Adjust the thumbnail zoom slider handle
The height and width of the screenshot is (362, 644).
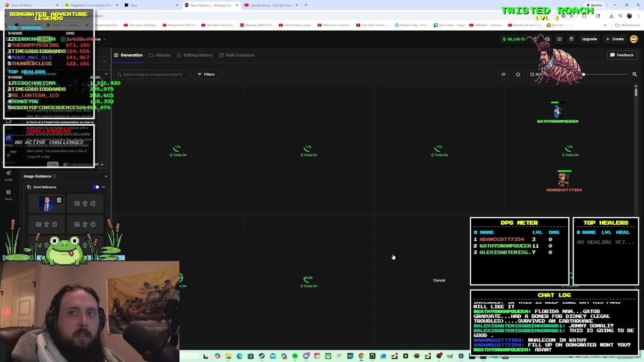pos(584,74)
